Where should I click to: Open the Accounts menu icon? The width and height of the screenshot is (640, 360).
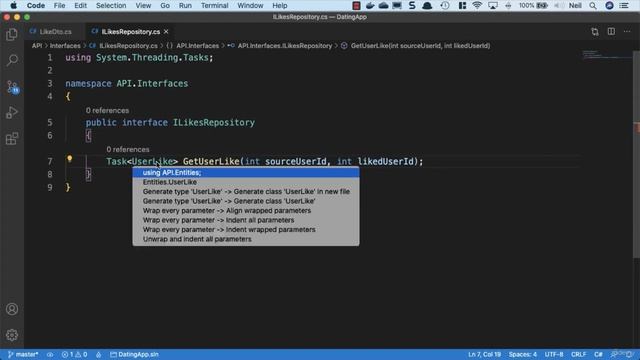tap(12, 309)
